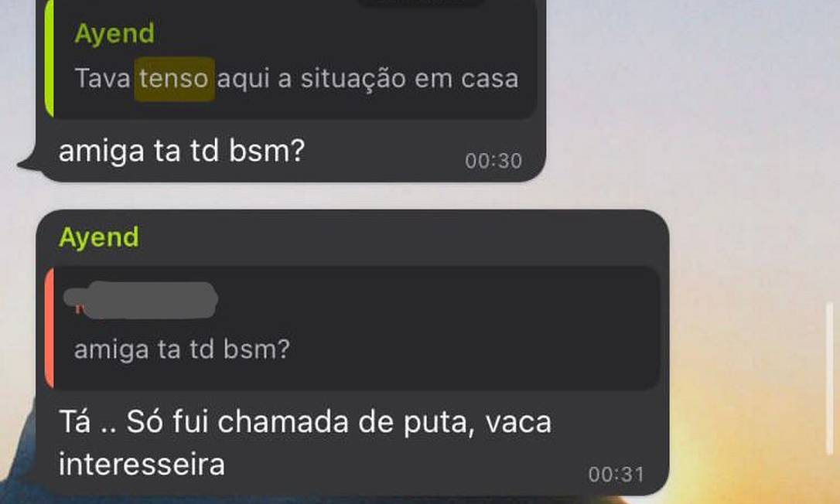Tap the redacted sender name in quoted reply
The width and height of the screenshot is (840, 504).
[x=141, y=300]
